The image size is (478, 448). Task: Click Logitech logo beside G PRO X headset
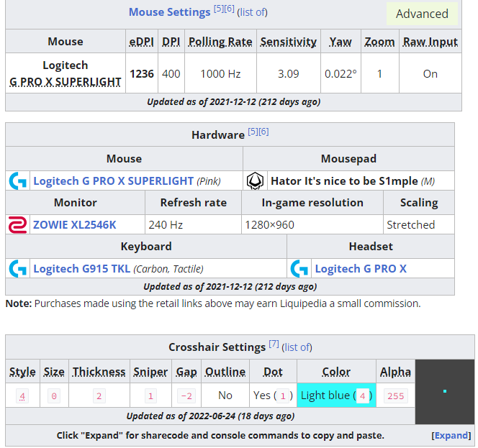tap(299, 268)
